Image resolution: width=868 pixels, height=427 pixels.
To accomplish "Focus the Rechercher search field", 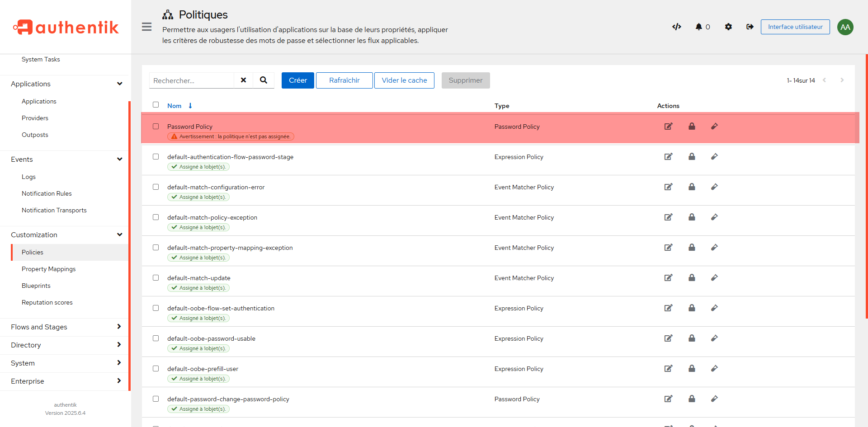I will (x=192, y=80).
